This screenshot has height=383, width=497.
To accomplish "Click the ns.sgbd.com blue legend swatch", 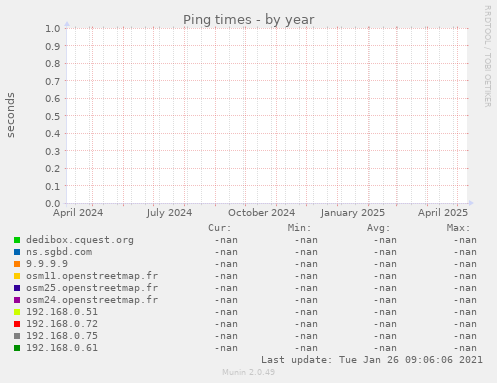I will (x=17, y=252).
